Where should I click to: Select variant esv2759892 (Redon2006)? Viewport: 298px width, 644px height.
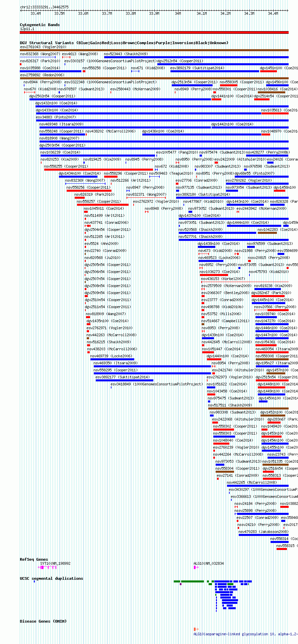[154, 78]
